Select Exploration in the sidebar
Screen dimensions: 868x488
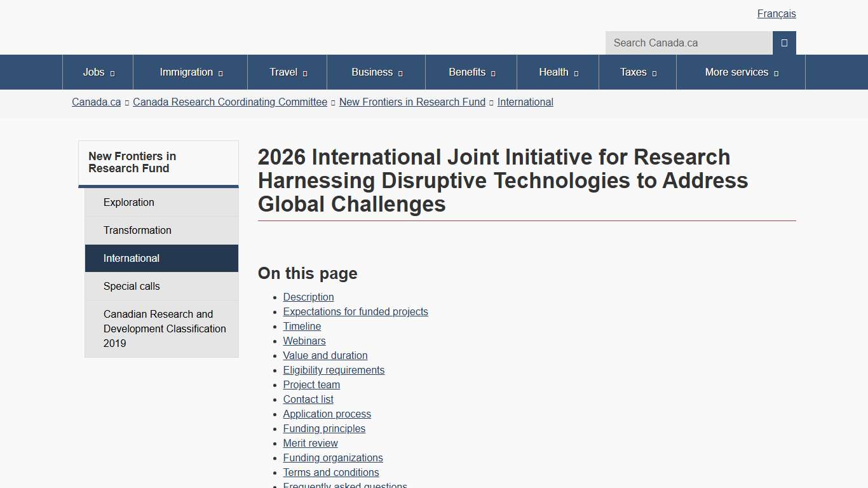coord(128,202)
